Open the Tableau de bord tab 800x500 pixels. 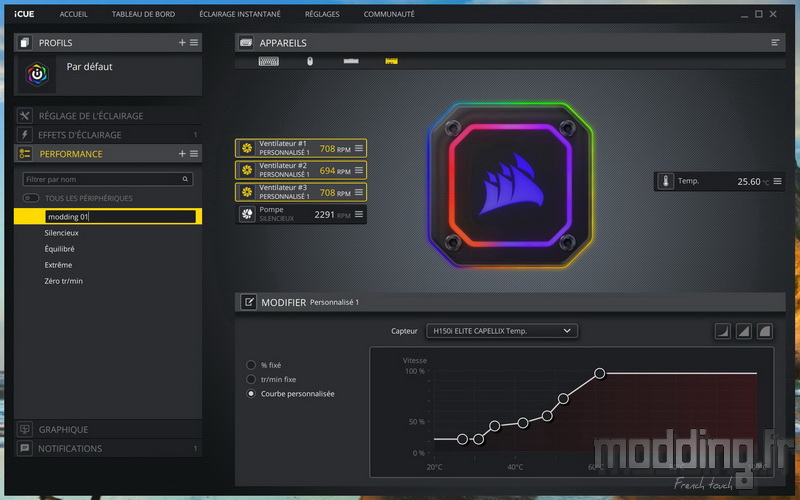[x=143, y=14]
